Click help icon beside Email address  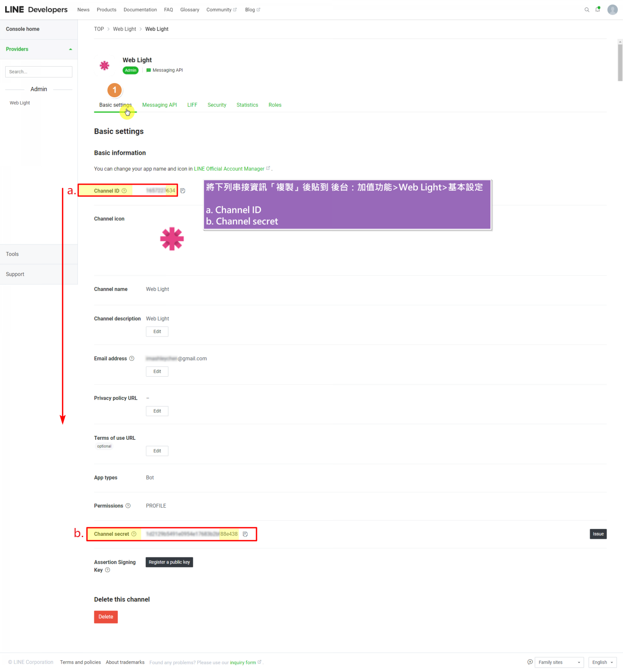(x=132, y=358)
